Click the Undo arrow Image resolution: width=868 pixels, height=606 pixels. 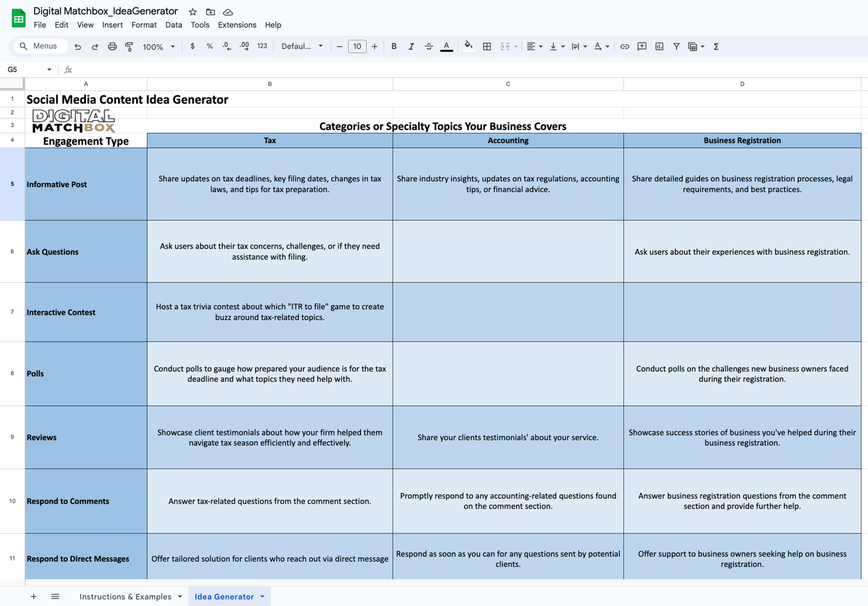click(78, 46)
